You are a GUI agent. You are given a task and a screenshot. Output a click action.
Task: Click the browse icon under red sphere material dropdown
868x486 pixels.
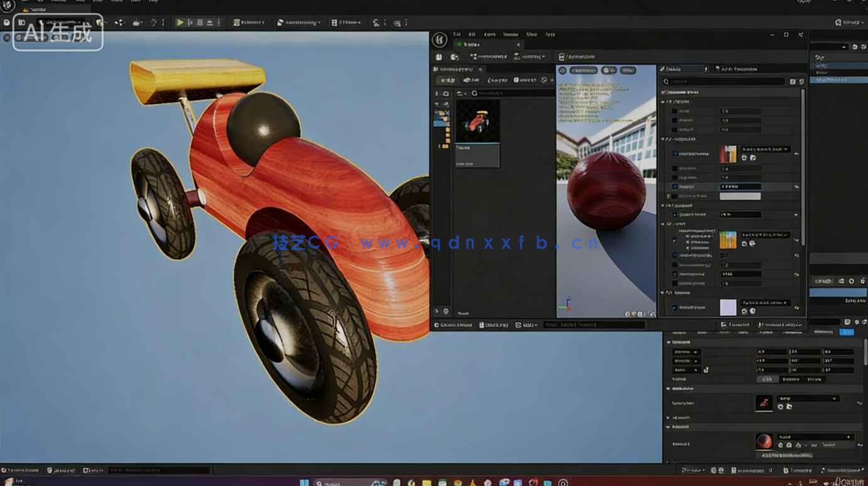789,445
